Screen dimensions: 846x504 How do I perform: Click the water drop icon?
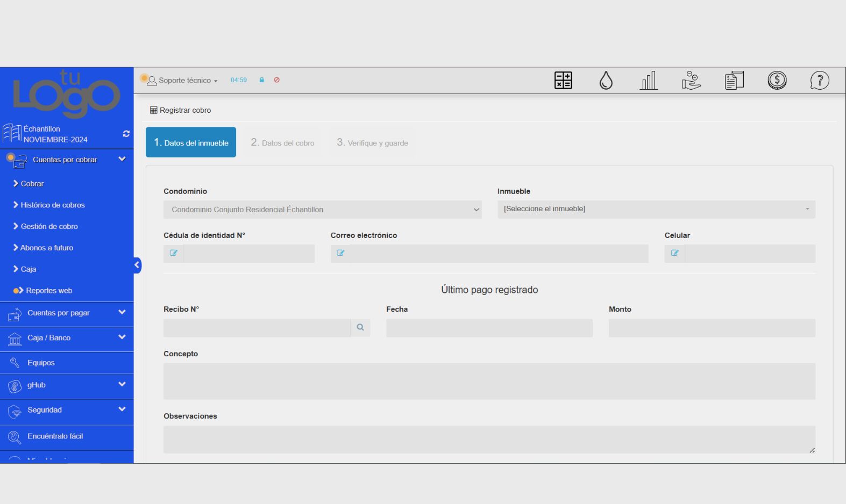(x=606, y=81)
